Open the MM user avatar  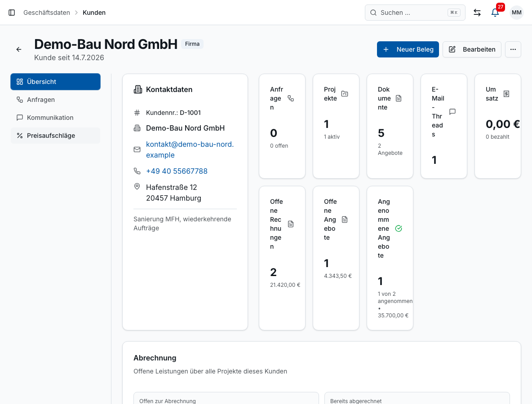pyautogui.click(x=516, y=13)
